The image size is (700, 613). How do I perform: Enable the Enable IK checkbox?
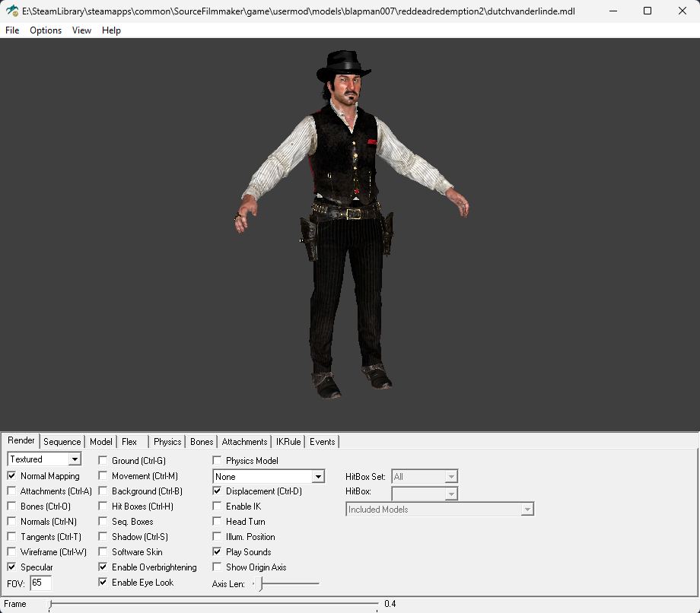coord(217,507)
